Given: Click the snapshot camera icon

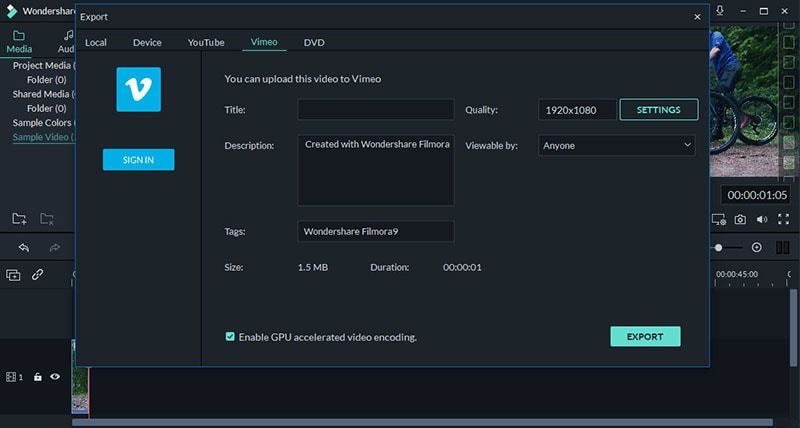Looking at the screenshot, I should click(740, 219).
